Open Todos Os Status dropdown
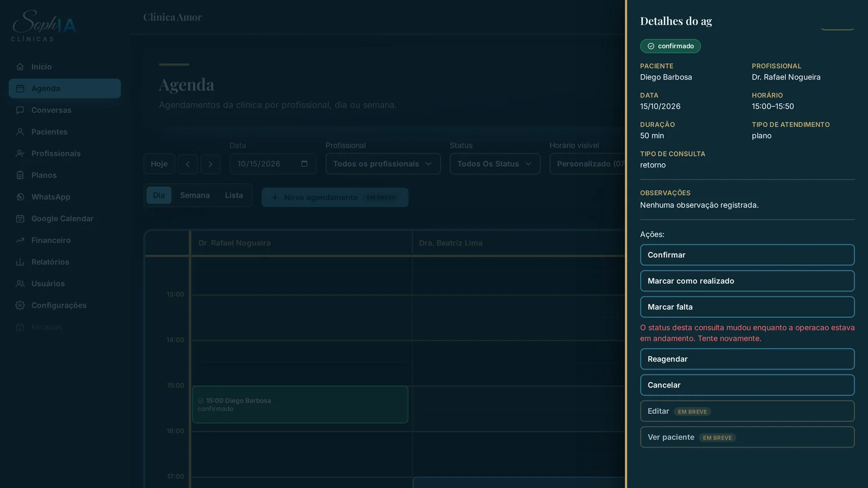Screen dimensions: 868x488 point(495,164)
